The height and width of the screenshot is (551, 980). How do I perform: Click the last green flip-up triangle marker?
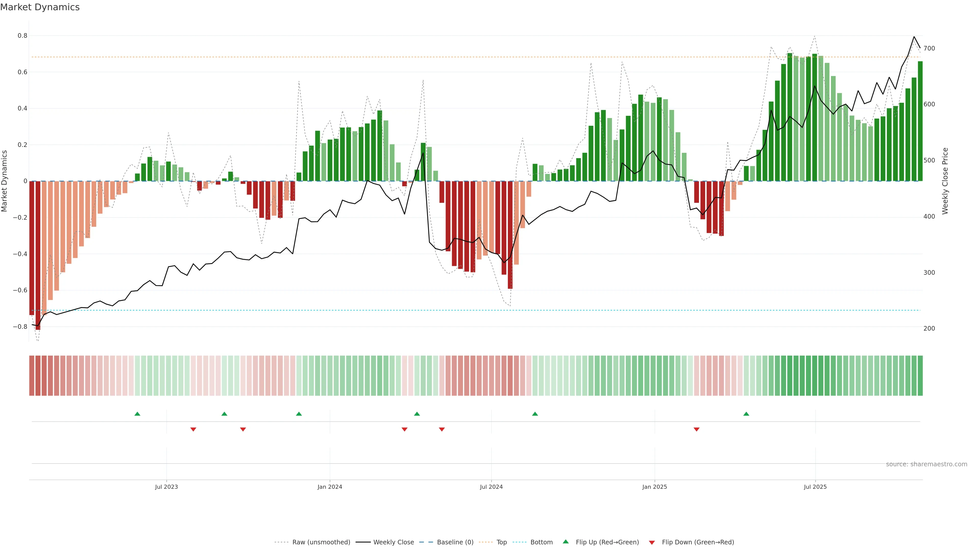tap(746, 414)
